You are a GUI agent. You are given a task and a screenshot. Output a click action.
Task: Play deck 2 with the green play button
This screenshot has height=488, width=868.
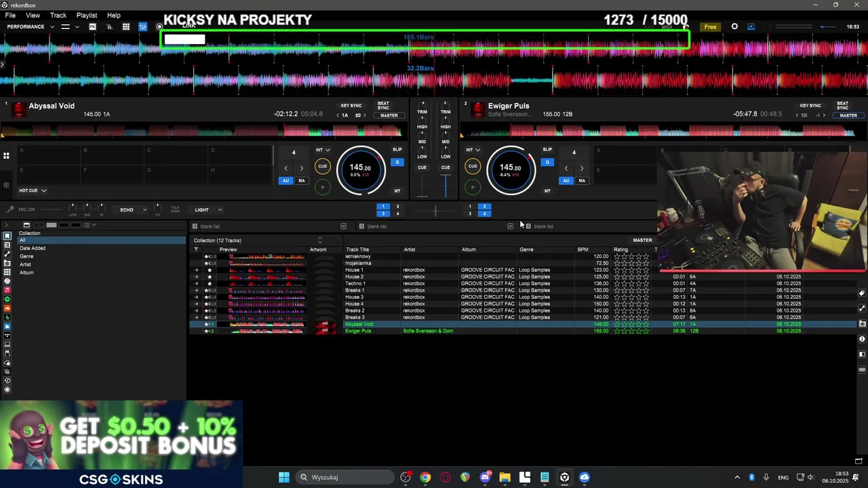pos(473,187)
